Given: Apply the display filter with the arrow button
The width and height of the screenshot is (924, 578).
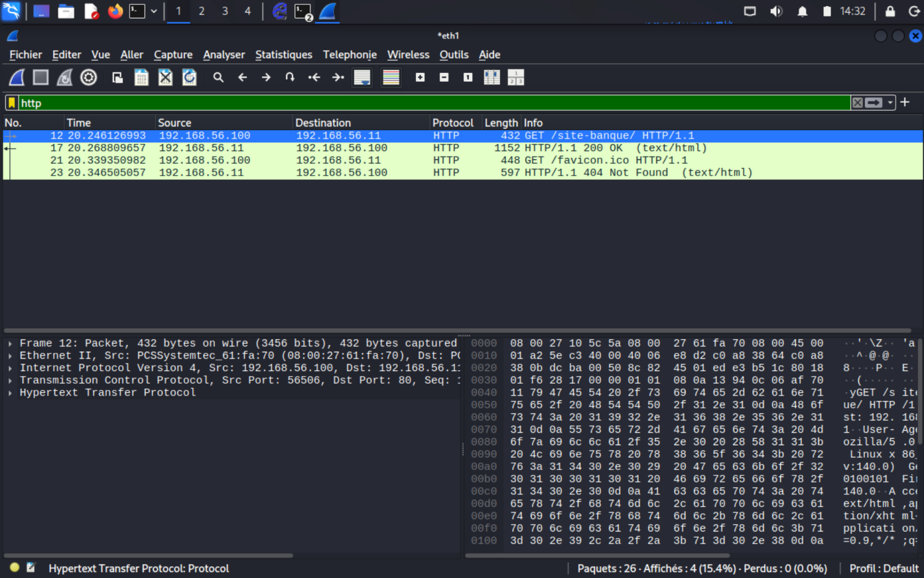Looking at the screenshot, I should (871, 102).
